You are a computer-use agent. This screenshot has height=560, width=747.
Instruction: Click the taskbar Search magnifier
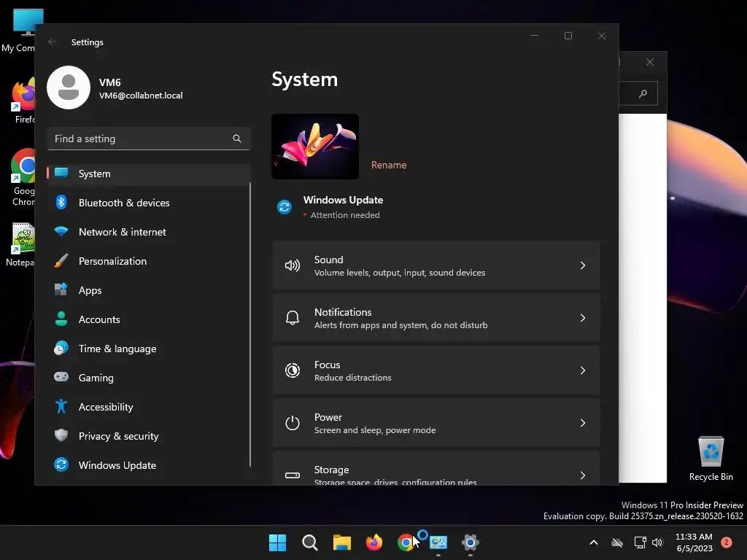pyautogui.click(x=309, y=542)
